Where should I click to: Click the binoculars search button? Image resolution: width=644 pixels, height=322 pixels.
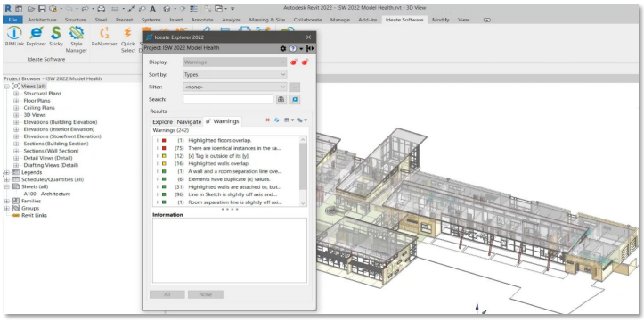pyautogui.click(x=281, y=99)
